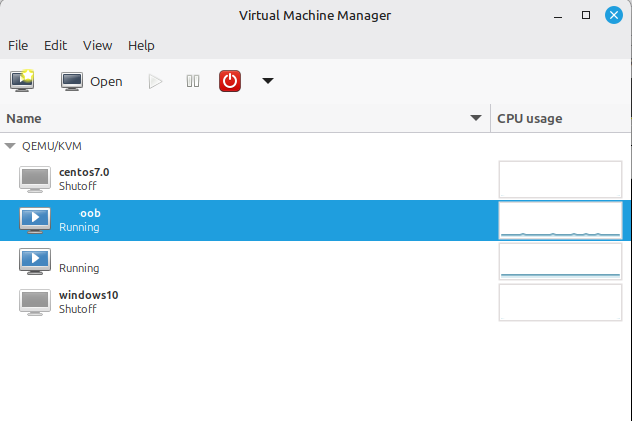Screen dimensions: 632x421
Task: Select the QEMU/KVM connection row
Action: 316,146
